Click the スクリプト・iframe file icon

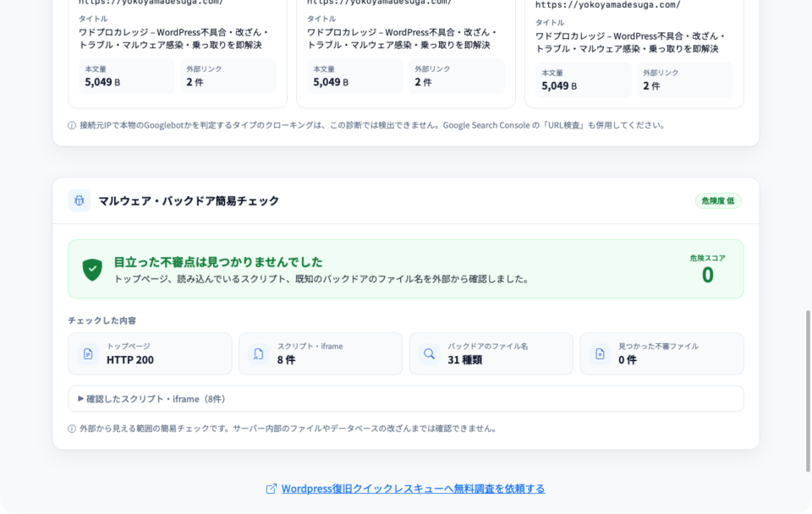259,353
